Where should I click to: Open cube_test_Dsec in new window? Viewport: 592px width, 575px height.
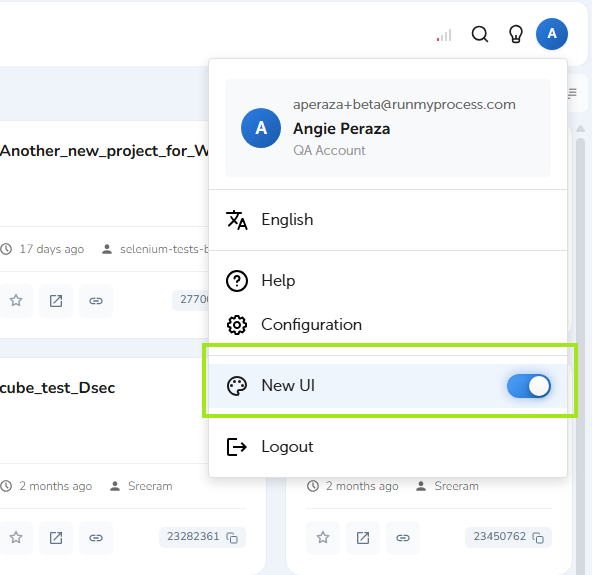56,538
